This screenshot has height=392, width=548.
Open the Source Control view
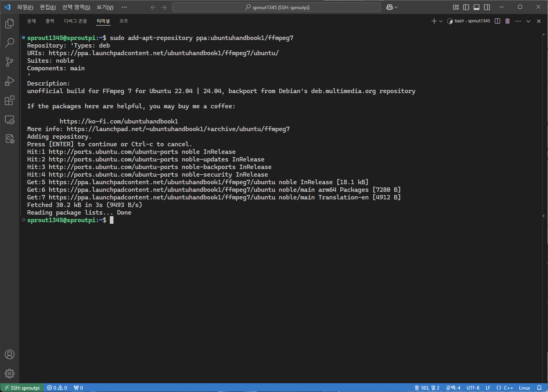[10, 62]
